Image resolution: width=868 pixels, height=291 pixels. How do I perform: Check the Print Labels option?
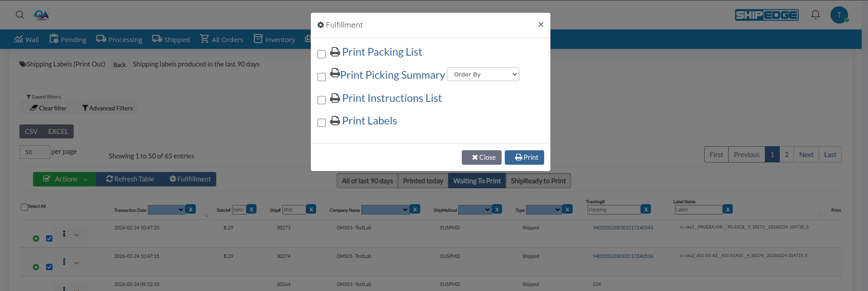click(x=322, y=123)
